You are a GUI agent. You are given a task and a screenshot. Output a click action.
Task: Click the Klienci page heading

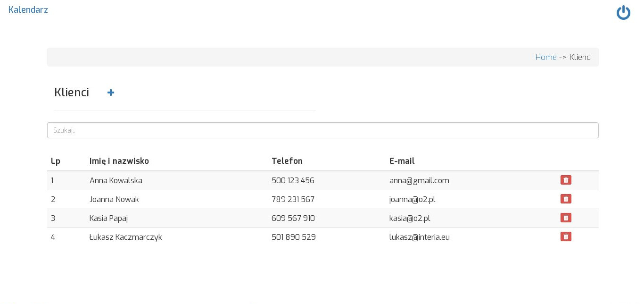(x=72, y=93)
